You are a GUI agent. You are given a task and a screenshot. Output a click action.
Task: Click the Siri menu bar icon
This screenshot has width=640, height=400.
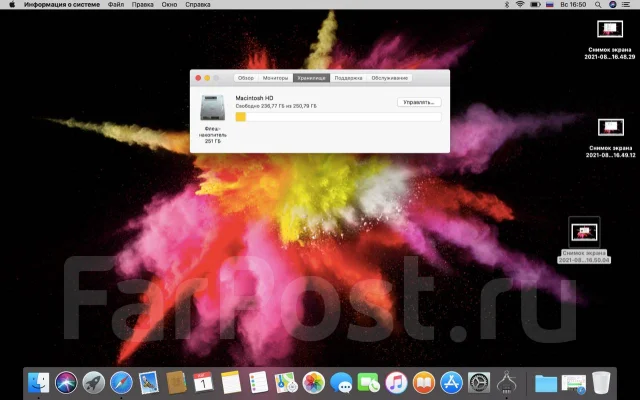point(612,5)
